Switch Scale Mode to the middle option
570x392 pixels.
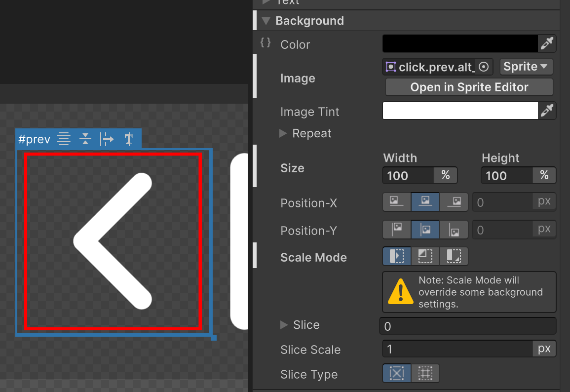425,256
